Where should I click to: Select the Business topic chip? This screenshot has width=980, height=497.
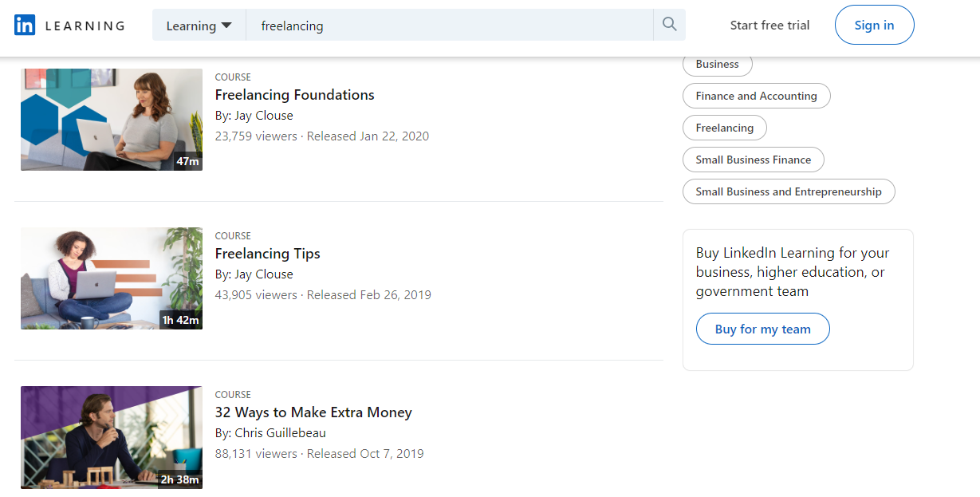pos(717,64)
